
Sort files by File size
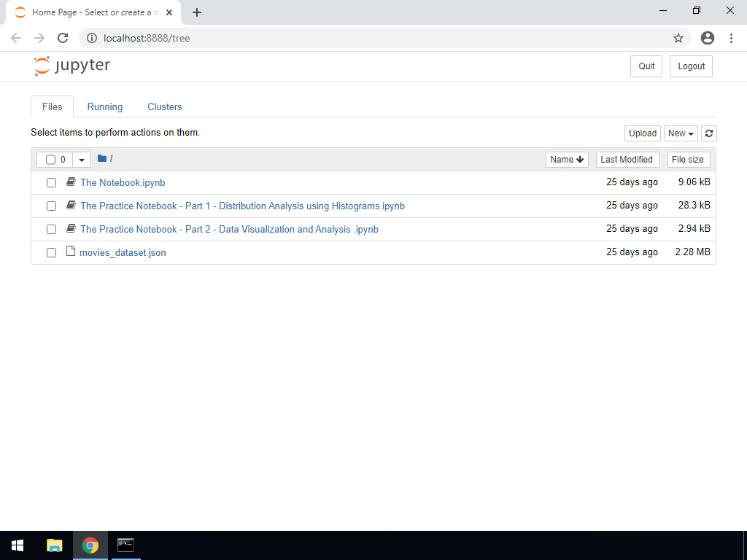click(689, 160)
